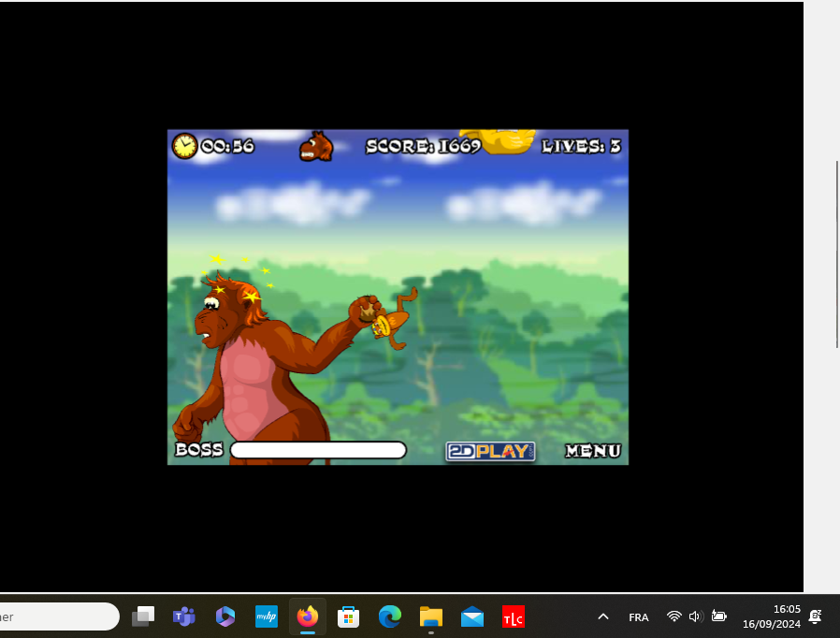Click the gorilla head icon at top

click(x=316, y=147)
